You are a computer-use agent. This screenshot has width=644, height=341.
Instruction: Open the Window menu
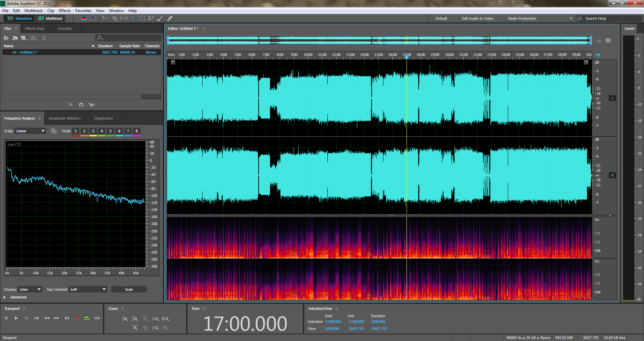pyautogui.click(x=116, y=11)
